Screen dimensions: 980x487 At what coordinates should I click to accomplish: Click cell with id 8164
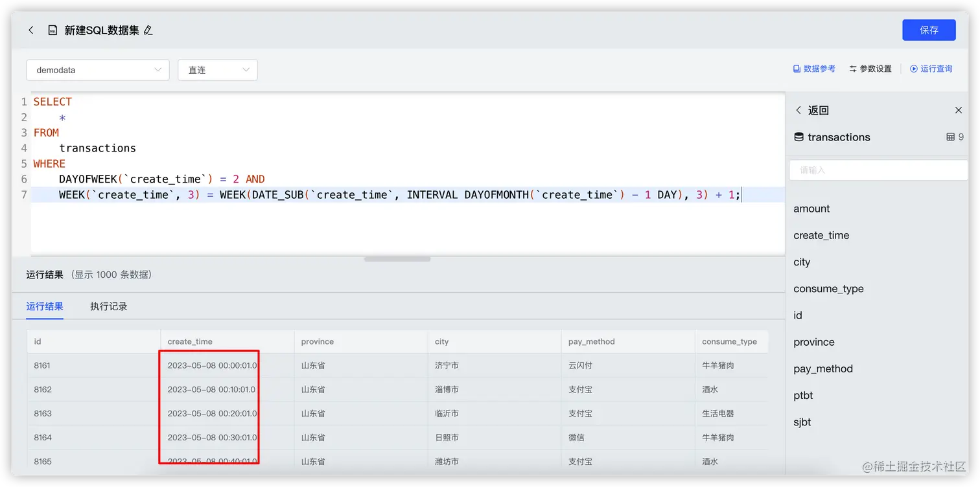tap(93, 437)
